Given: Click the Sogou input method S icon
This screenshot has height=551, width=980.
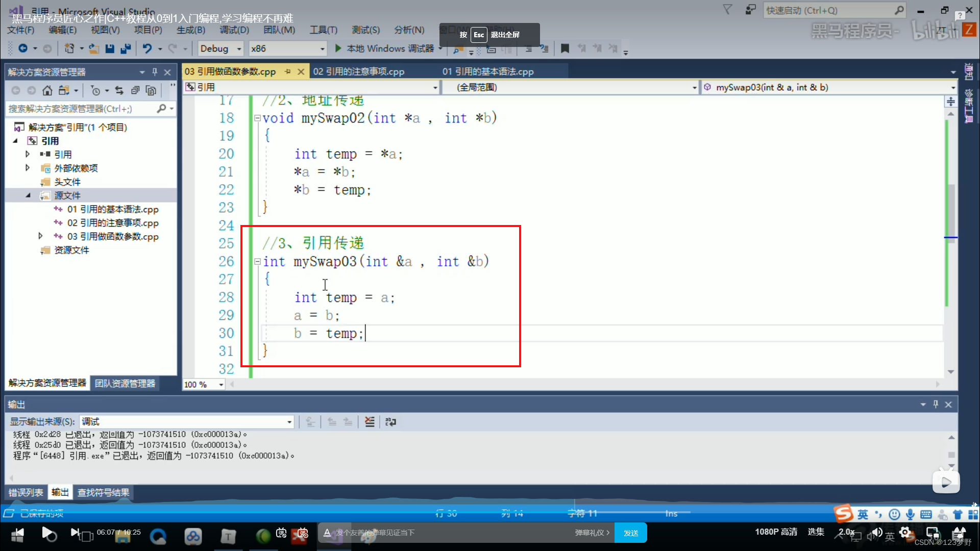Looking at the screenshot, I should [x=844, y=513].
